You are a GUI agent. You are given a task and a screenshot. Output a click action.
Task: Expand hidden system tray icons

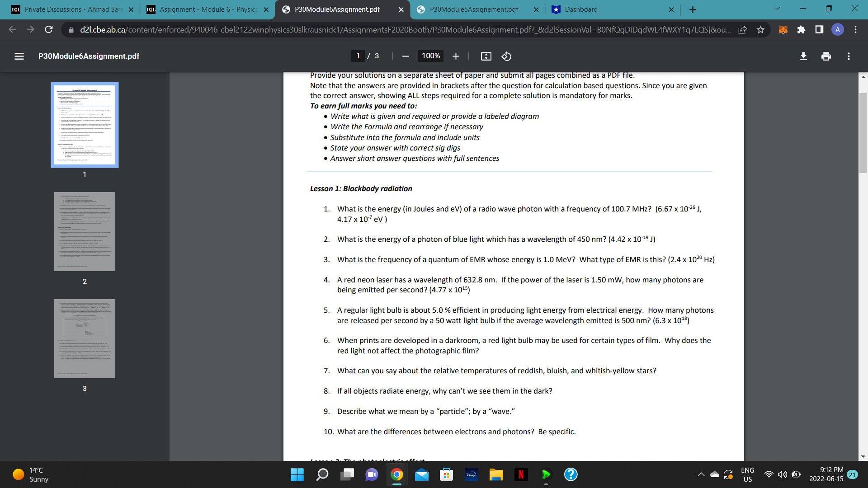(x=701, y=475)
